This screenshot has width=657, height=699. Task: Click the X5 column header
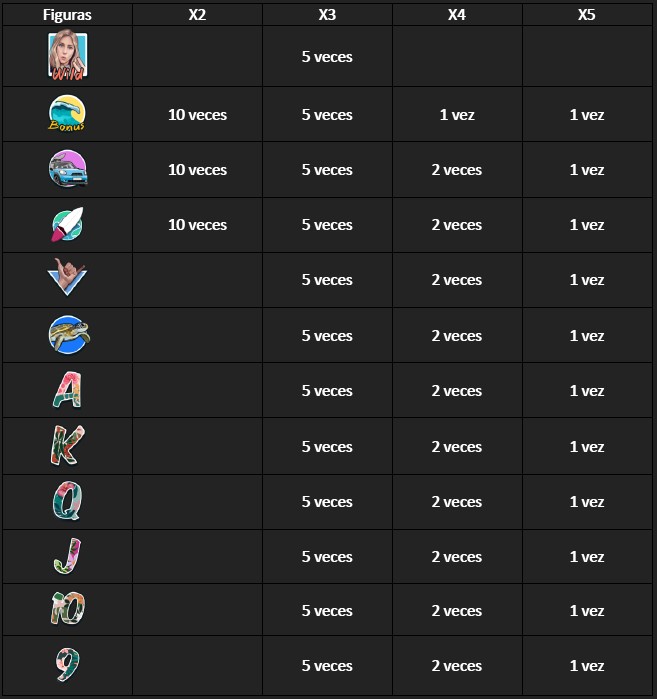pyautogui.click(x=587, y=15)
